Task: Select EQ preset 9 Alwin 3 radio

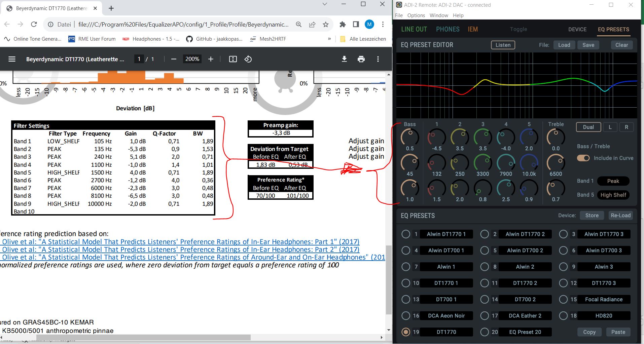Action: click(563, 267)
